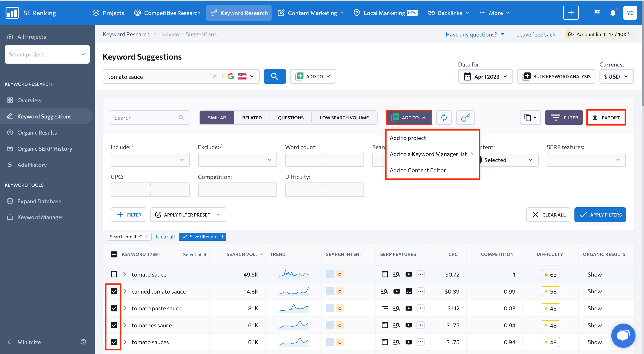Click the APPLY FILTERS button
The height and width of the screenshot is (354, 644).
click(600, 215)
